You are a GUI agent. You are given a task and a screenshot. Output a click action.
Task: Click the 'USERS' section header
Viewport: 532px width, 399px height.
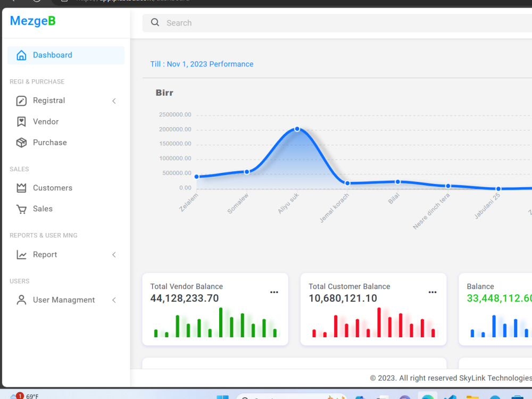(20, 281)
